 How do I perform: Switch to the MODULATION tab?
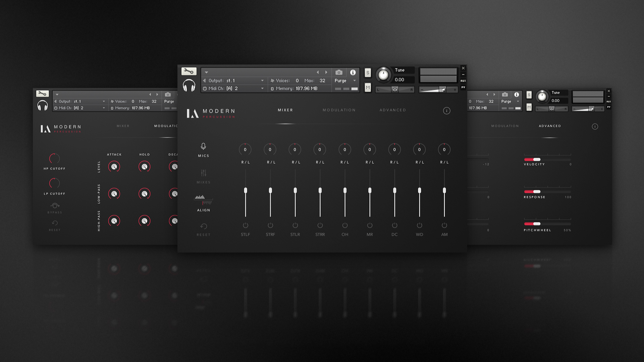pos(339,110)
